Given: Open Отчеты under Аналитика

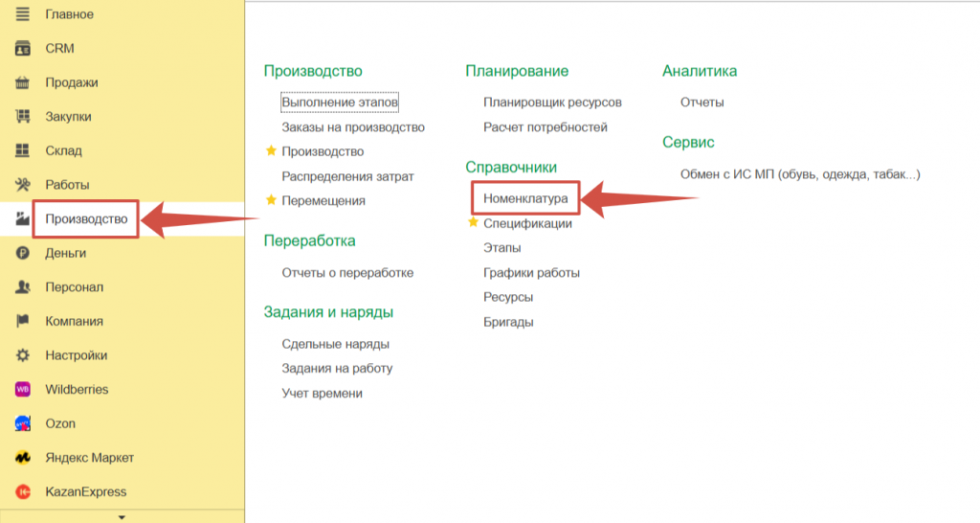Looking at the screenshot, I should point(702,102).
